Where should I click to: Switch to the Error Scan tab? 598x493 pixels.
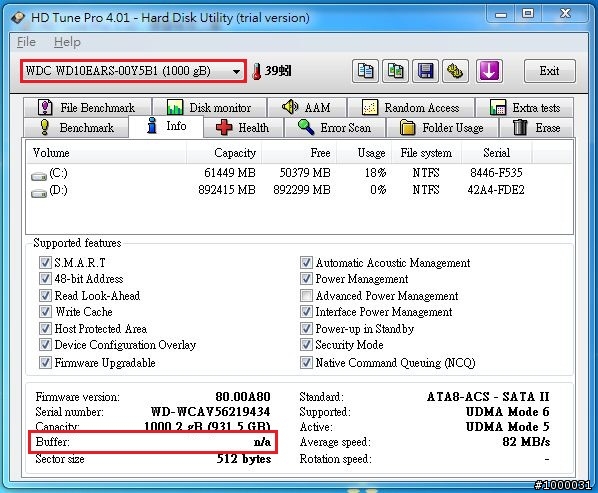334,127
